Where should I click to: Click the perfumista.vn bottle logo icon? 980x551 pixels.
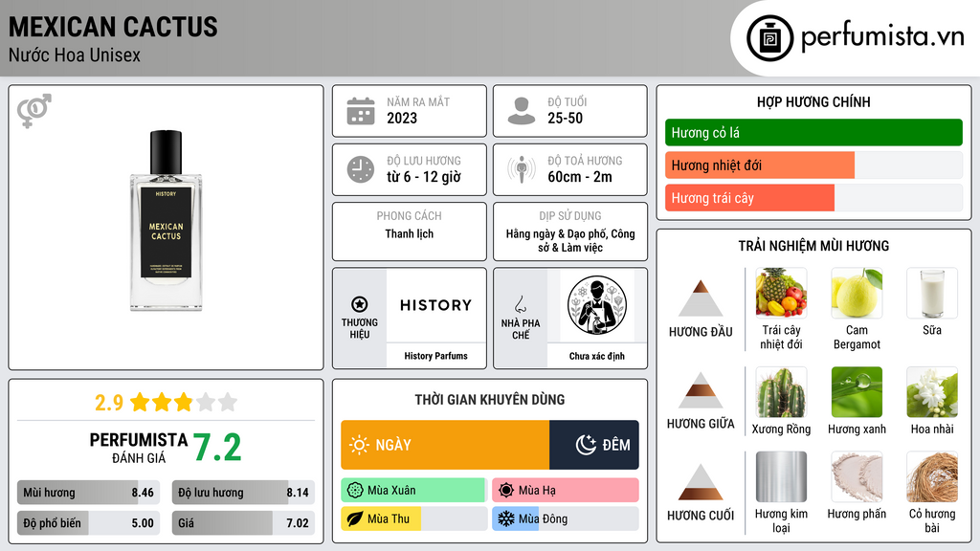click(x=769, y=38)
